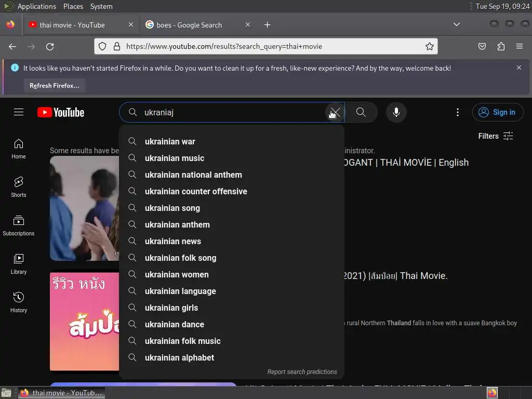
Task: Open Subscriptions in the sidebar
Action: (19, 225)
